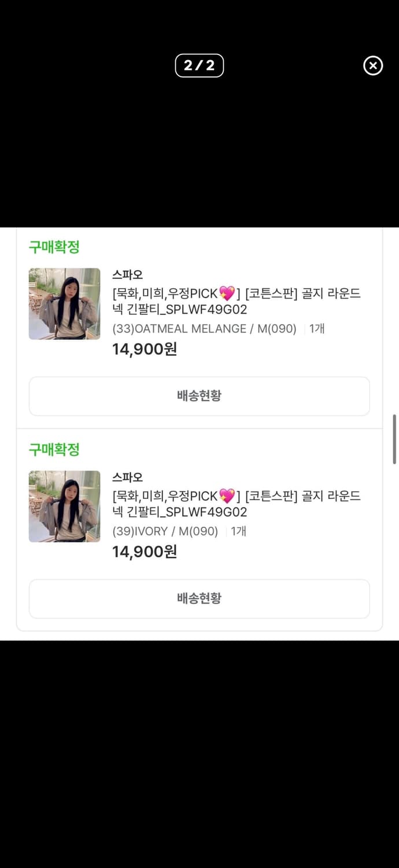Tap the heart emoji in first product name

coord(231,293)
